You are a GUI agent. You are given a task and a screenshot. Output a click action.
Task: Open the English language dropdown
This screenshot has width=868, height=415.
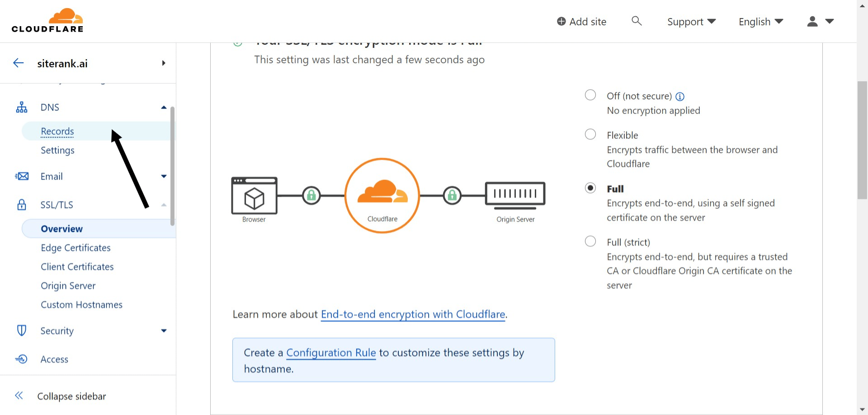pyautogui.click(x=760, y=22)
